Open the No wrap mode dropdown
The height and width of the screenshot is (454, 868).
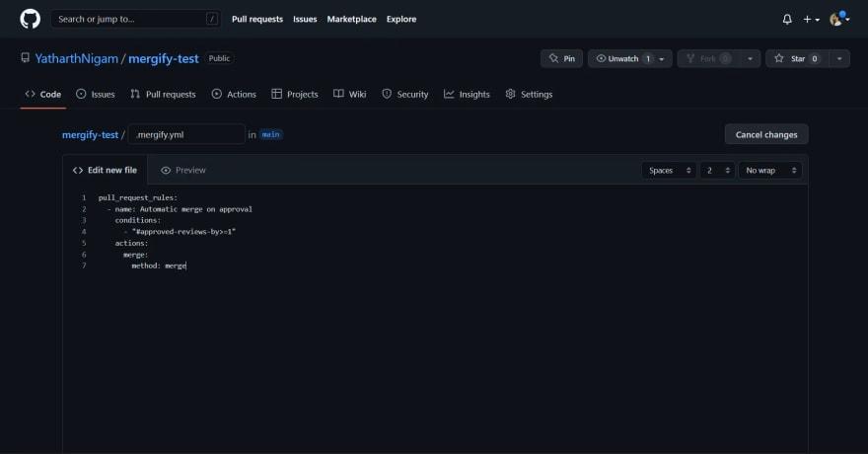click(770, 171)
